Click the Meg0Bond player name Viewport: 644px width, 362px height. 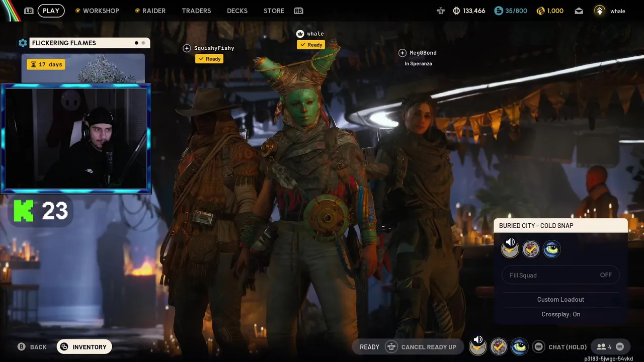[423, 53]
